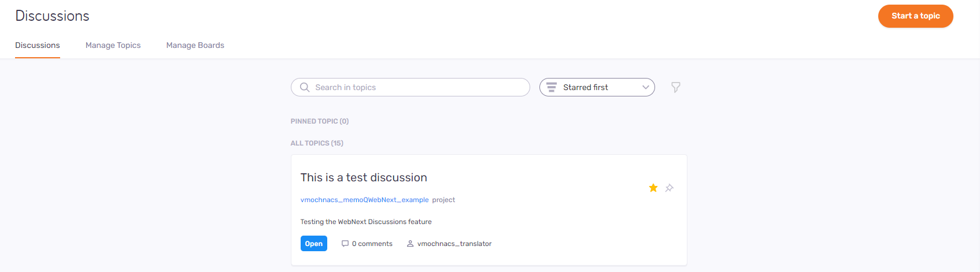Click the comments speech bubble icon
This screenshot has height=272, width=980.
[x=345, y=244]
